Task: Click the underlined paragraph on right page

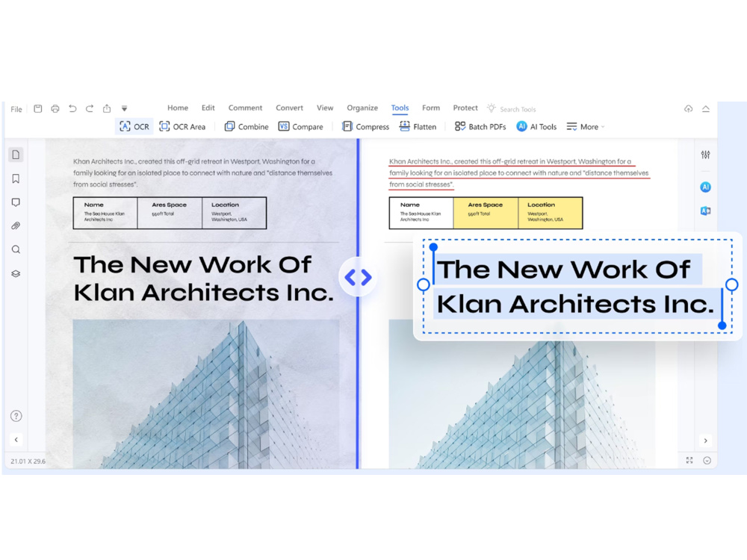Action: [x=519, y=173]
